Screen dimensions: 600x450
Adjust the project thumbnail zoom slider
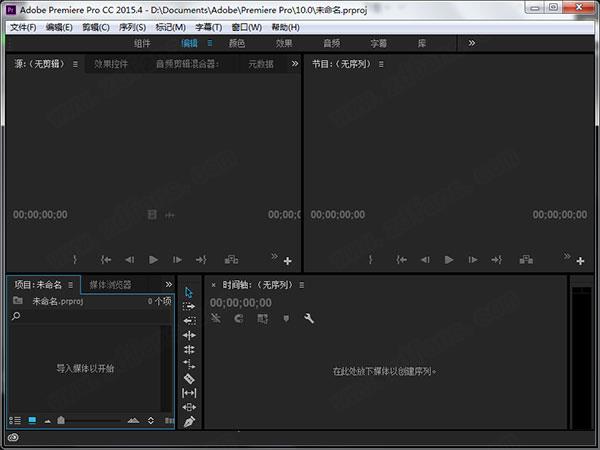point(61,420)
